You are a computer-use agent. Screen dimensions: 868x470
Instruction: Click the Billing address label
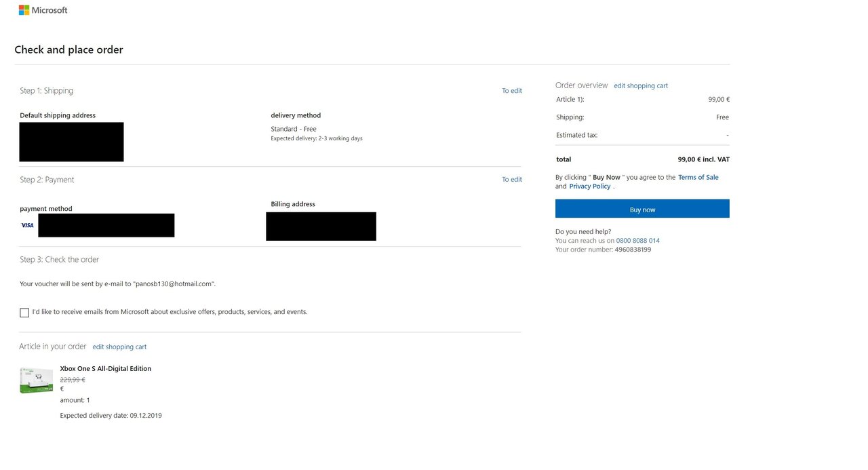click(293, 204)
